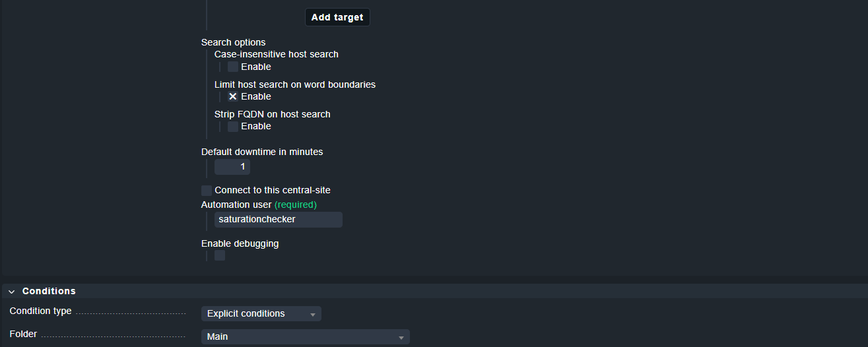Viewport: 868px width, 347px height.
Task: Focus the Default downtime in minutes field
Action: [232, 167]
